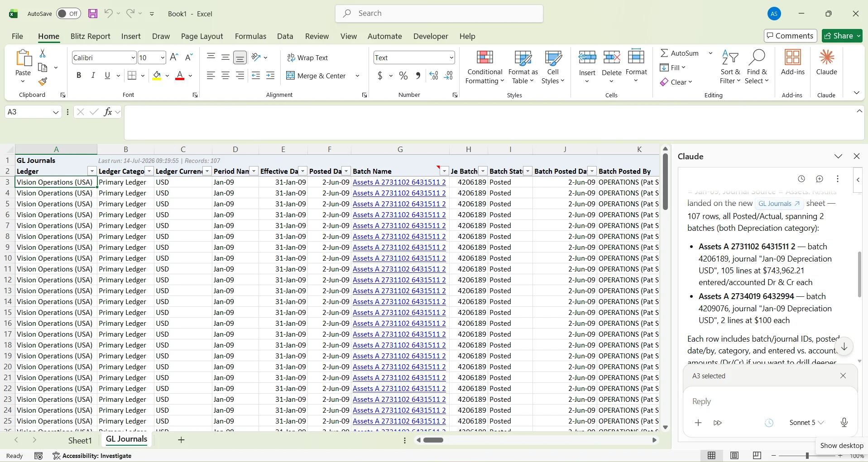Image resolution: width=868 pixels, height=462 pixels.
Task: Open the font size dropdown showing 10
Action: [x=163, y=57]
